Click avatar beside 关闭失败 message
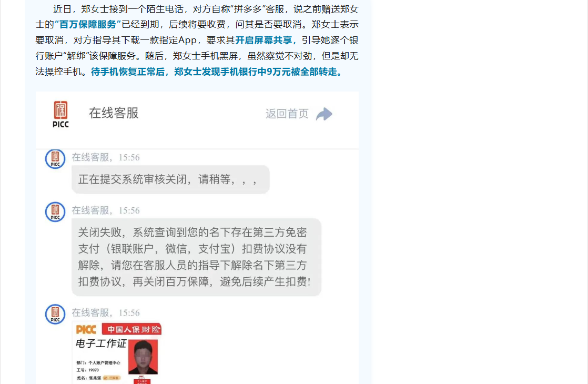This screenshot has width=588, height=384. [x=55, y=212]
